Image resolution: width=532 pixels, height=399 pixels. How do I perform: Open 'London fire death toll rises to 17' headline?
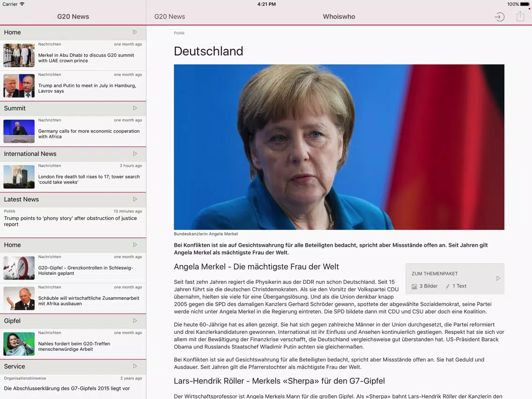point(89,179)
